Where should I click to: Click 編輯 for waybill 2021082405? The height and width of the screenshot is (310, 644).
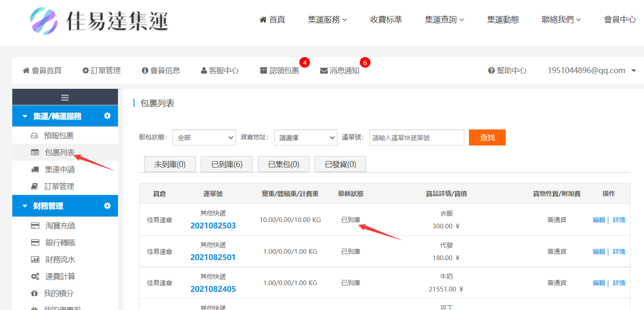click(x=599, y=283)
